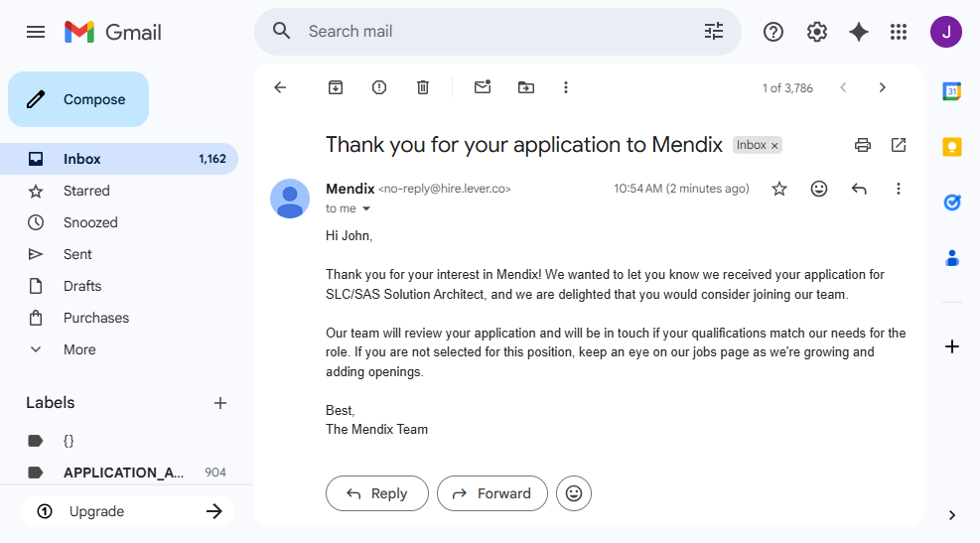Print the email using the printer icon

tap(863, 145)
